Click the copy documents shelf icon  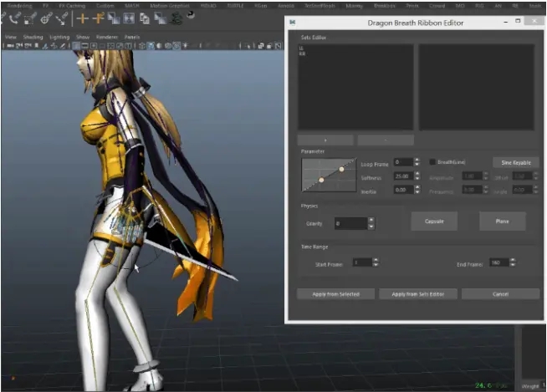144,18
